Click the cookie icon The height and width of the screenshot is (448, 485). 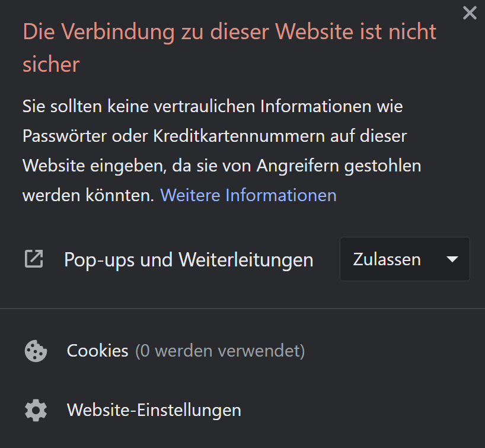point(36,351)
